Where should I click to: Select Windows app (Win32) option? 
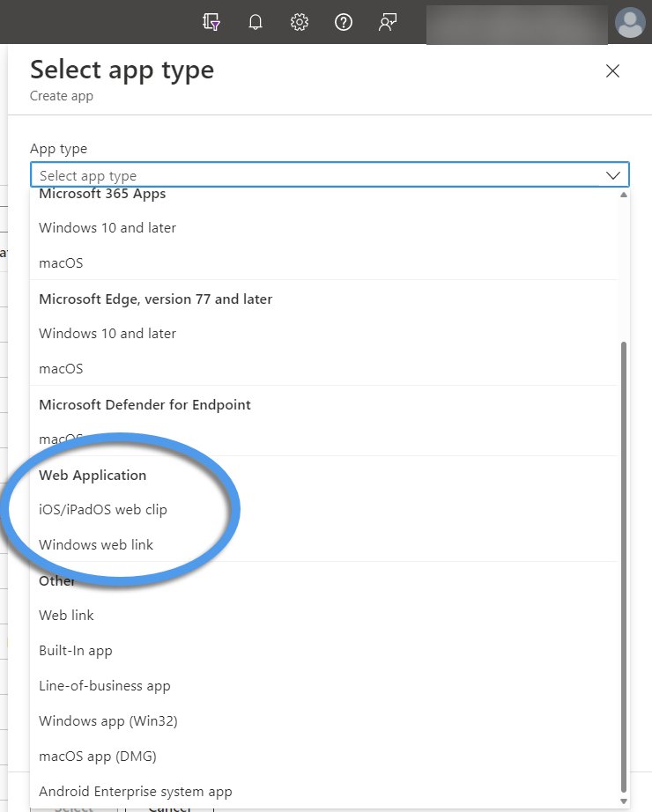coord(324,721)
